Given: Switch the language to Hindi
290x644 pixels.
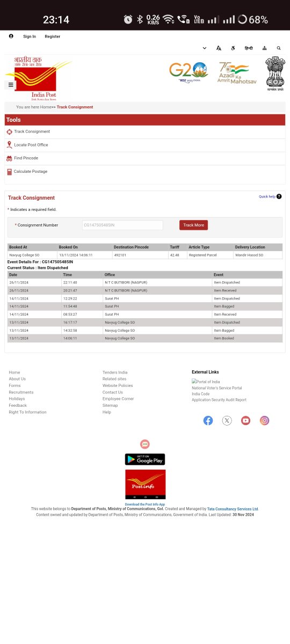Looking at the screenshot, I should point(249,48).
